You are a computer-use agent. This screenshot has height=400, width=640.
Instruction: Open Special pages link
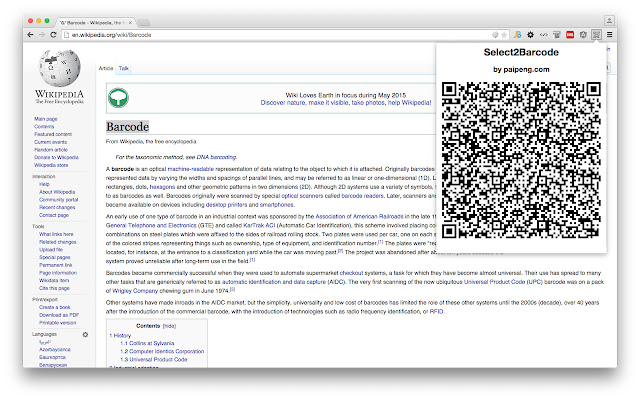tap(55, 258)
